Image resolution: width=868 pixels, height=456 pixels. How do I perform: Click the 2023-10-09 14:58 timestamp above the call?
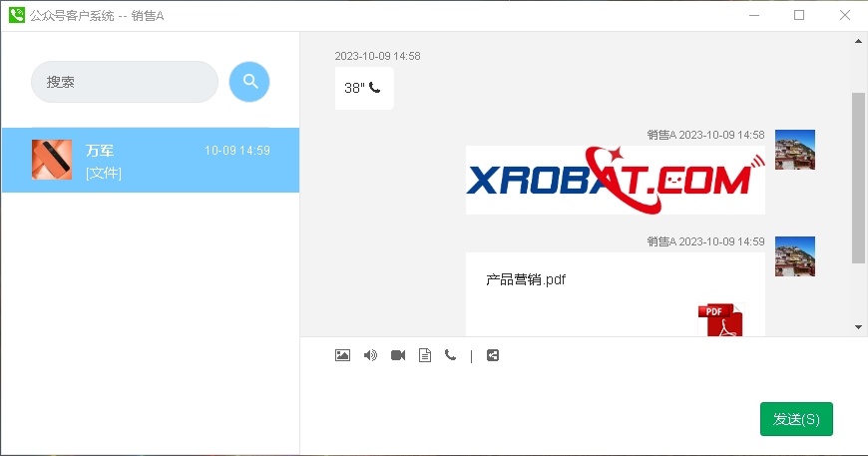point(377,56)
